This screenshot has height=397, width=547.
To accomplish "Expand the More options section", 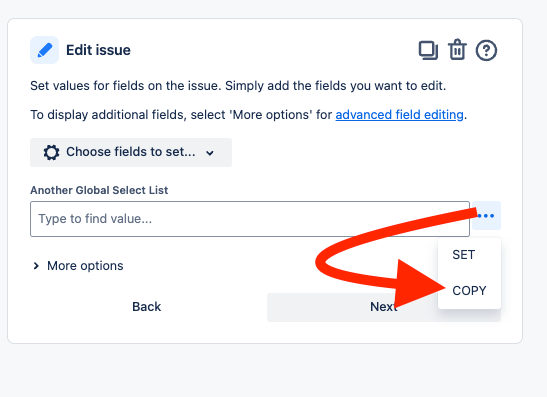I will click(x=78, y=266).
